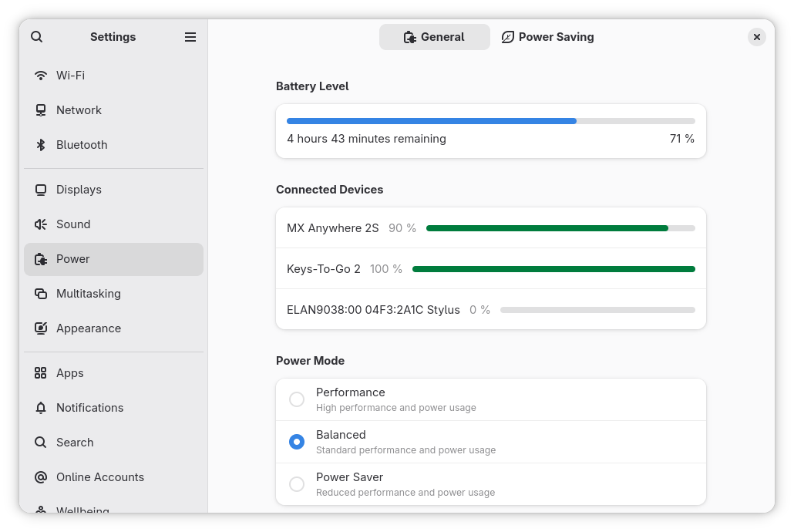Click the '71 %' battery percentage
The image size is (794, 532).
click(x=682, y=139)
